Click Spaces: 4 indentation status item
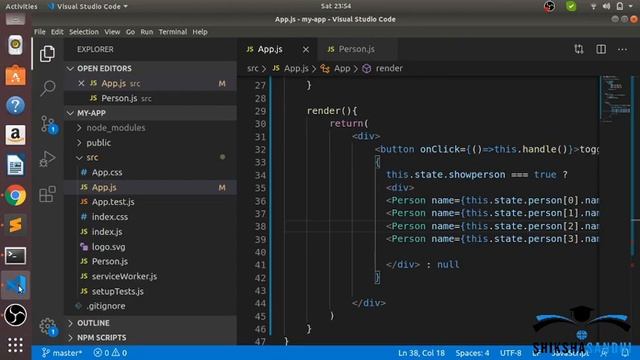Image resolution: width=640 pixels, height=360 pixels. [472, 353]
